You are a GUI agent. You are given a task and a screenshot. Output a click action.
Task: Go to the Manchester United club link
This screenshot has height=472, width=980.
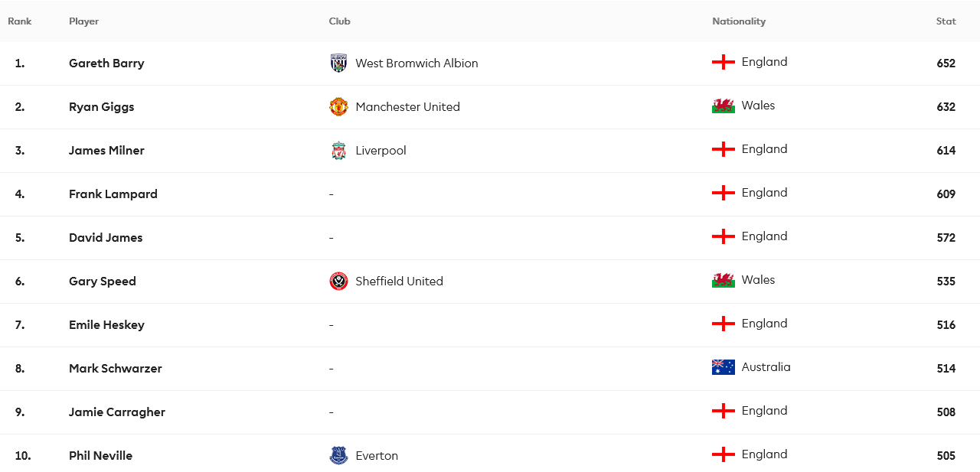407,107
